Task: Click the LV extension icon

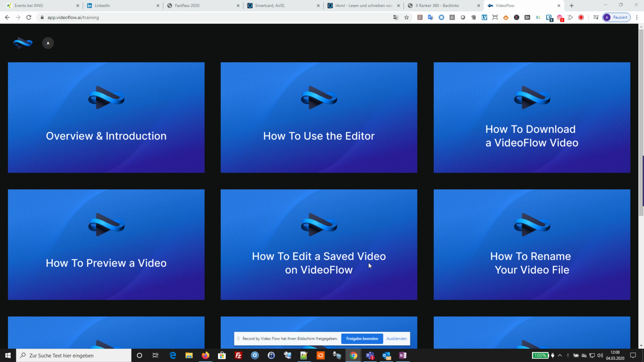Action: [484, 17]
